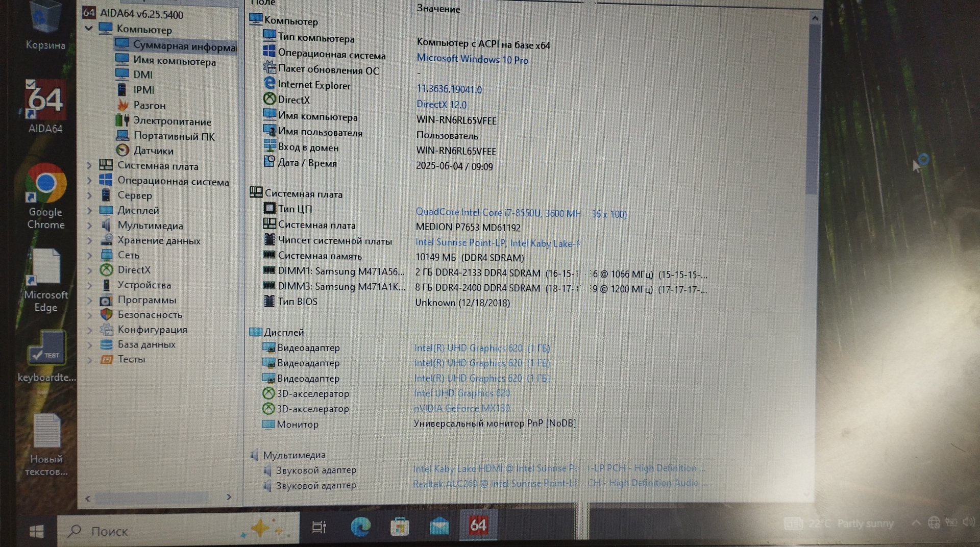
Task: Click the Microsoft Edge taskbar icon
Action: 360,526
